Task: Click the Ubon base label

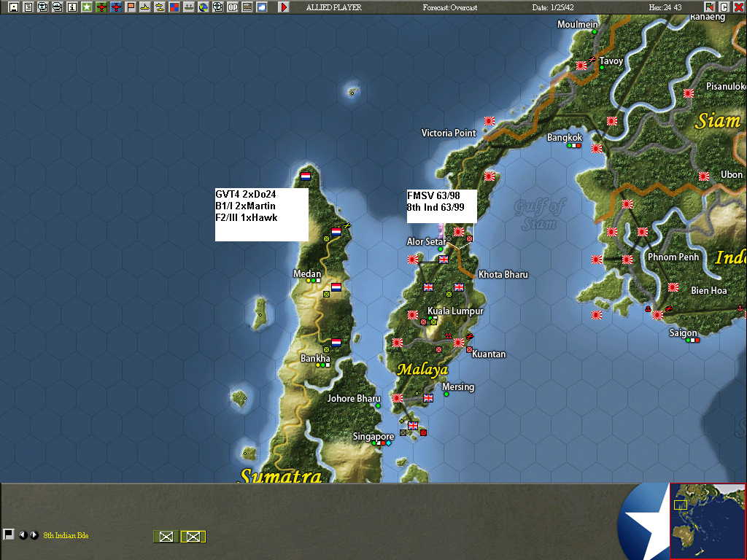Action: pyautogui.click(x=731, y=175)
